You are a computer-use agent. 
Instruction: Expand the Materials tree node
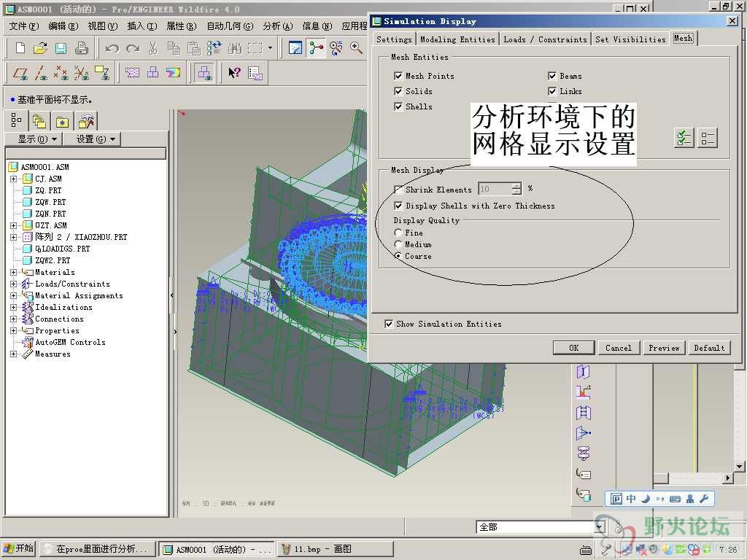coord(13,272)
